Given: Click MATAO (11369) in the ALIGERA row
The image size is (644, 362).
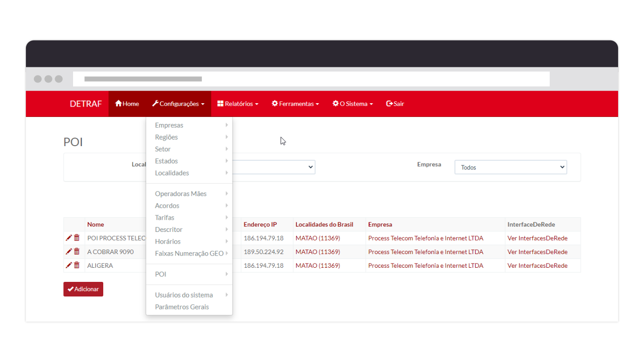Looking at the screenshot, I should (318, 265).
